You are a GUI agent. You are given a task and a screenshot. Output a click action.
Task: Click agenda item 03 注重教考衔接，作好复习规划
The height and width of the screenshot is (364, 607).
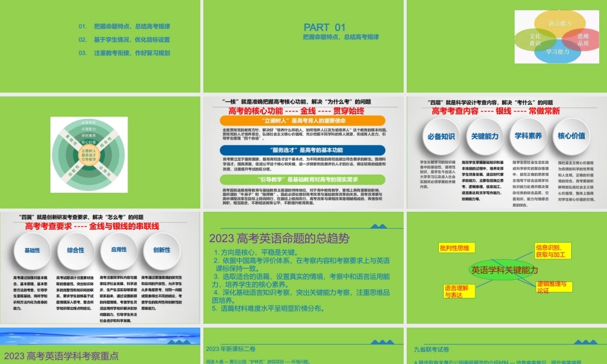[124, 53]
